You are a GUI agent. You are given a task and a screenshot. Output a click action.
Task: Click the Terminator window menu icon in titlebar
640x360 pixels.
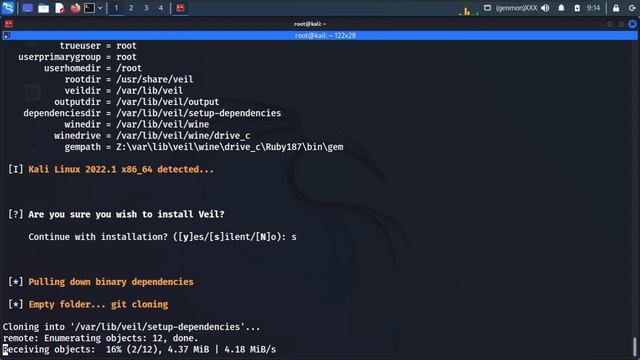coord(9,24)
